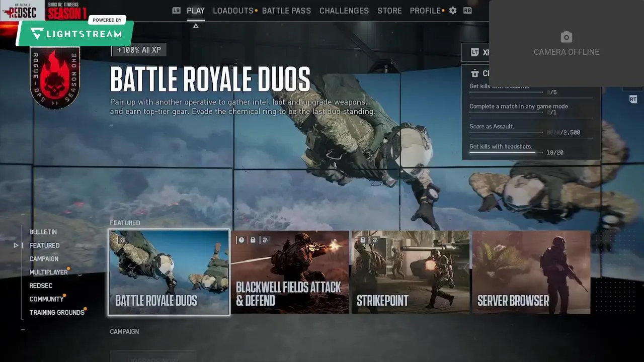Click the XP icon on Blackwell Fields card

click(265, 240)
